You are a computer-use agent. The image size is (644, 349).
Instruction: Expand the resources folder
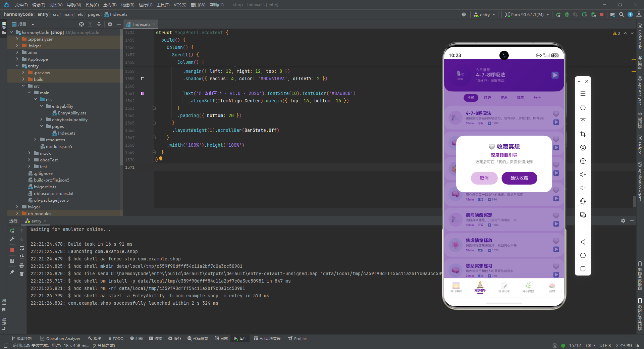(36, 140)
